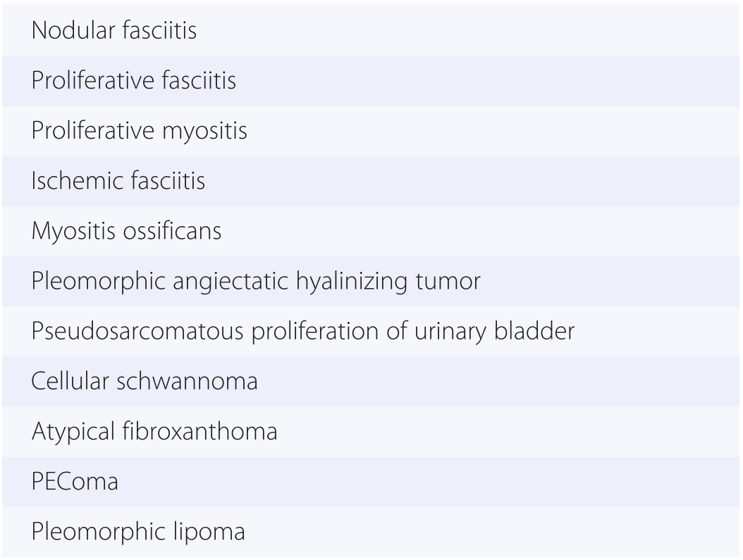Image resolution: width=743 pixels, height=560 pixels.
Task: Click Pseudosarcomatous proliferation of urinary bladder
Action: [x=302, y=332]
